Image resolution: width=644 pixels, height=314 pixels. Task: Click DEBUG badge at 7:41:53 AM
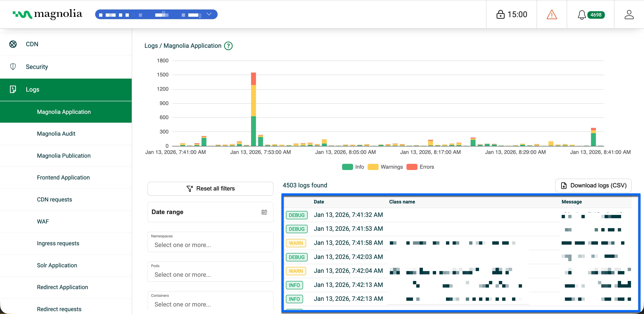[x=296, y=229]
